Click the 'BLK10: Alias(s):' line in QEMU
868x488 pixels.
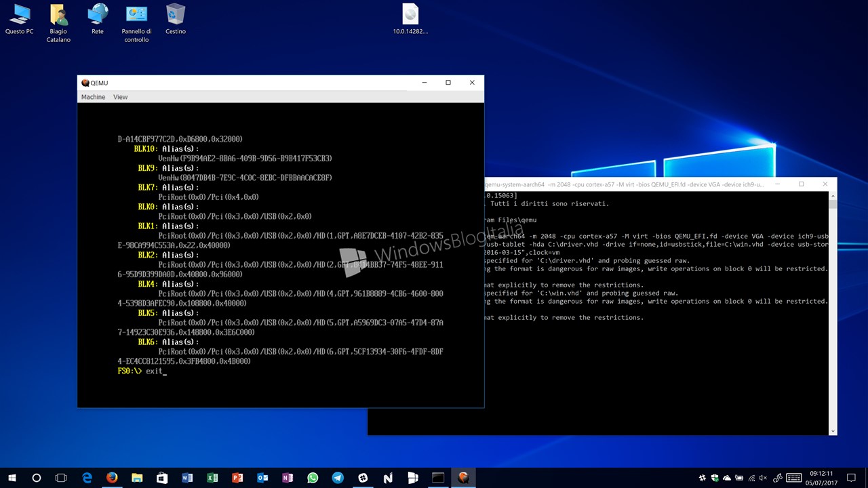click(x=166, y=148)
